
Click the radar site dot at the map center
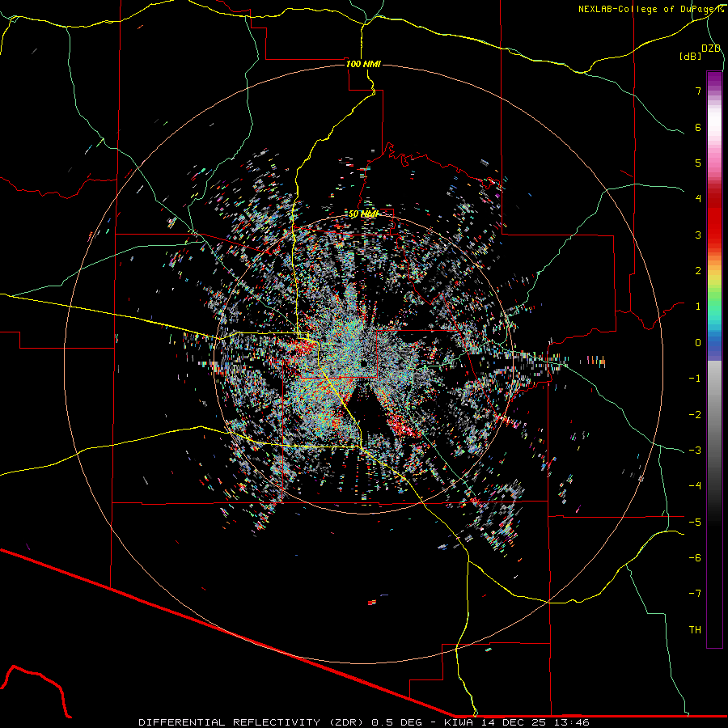(x=363, y=363)
